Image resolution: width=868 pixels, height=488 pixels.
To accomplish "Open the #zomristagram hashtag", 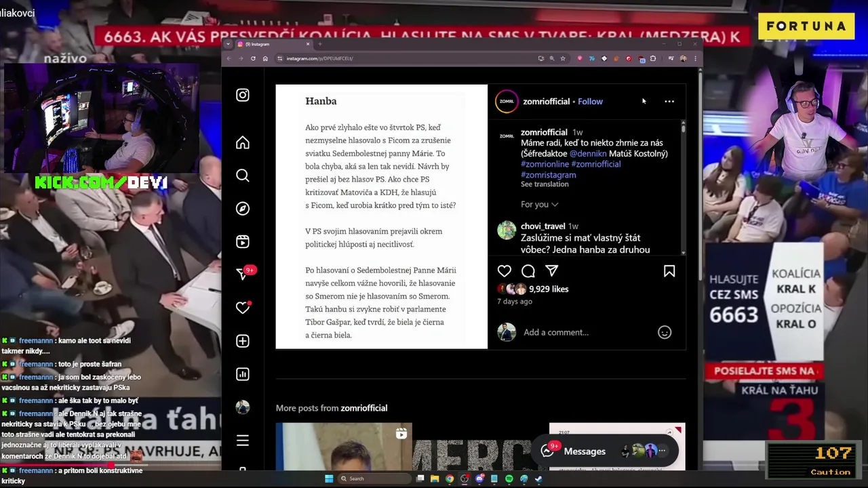I will 549,175.
